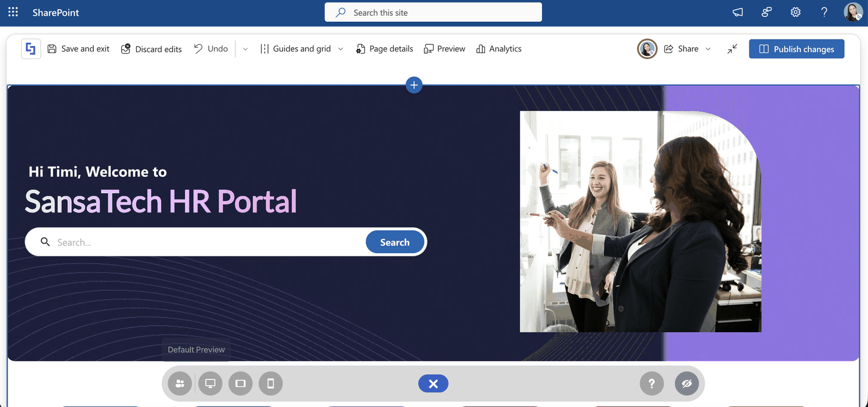Image resolution: width=868 pixels, height=407 pixels.
Task: Add a new section with the plus button
Action: click(414, 85)
